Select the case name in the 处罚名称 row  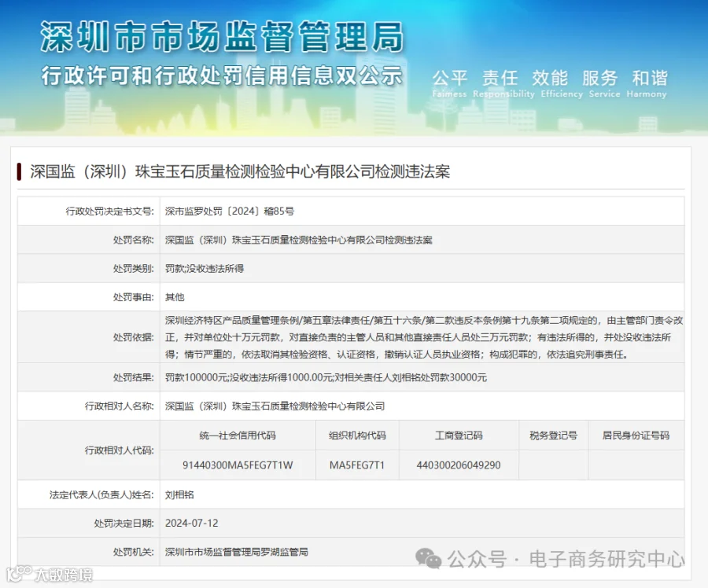[x=298, y=240]
